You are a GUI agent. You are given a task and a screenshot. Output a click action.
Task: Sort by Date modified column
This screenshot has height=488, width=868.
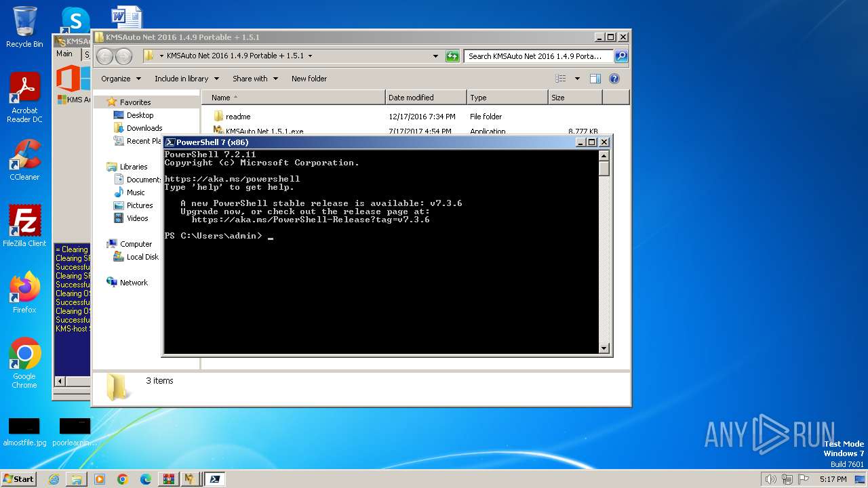[426, 98]
